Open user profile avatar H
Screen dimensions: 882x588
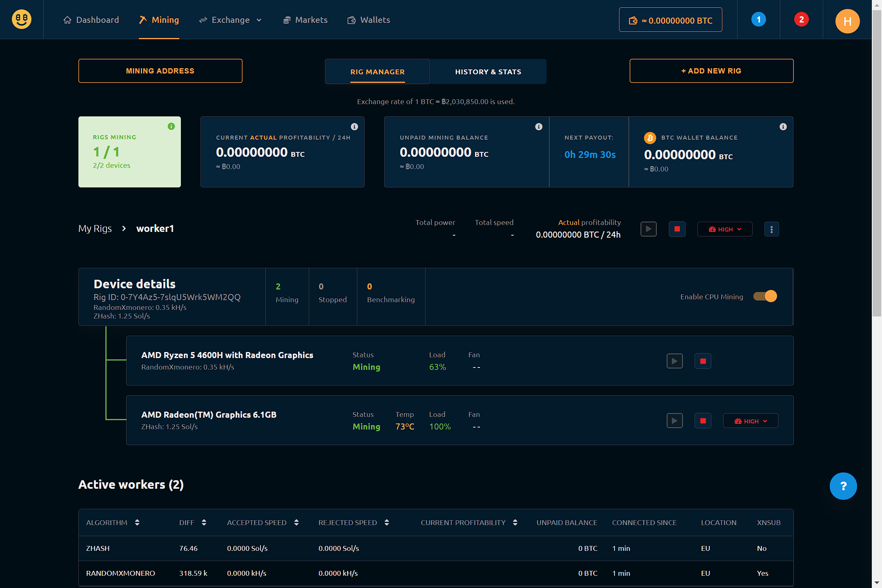click(847, 21)
